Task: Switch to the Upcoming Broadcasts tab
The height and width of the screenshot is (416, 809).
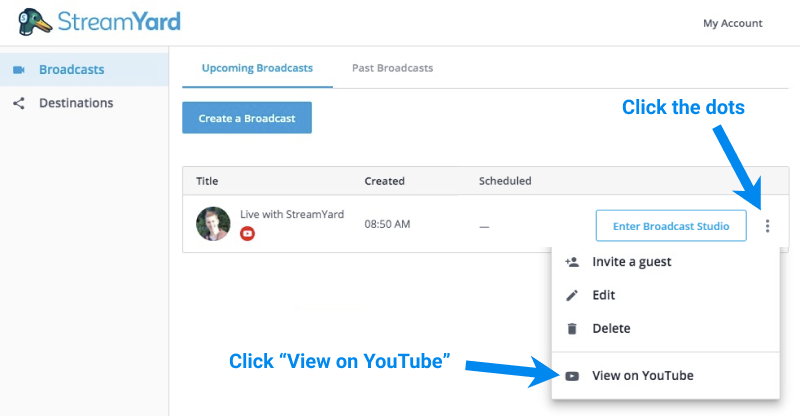Action: pyautogui.click(x=257, y=68)
